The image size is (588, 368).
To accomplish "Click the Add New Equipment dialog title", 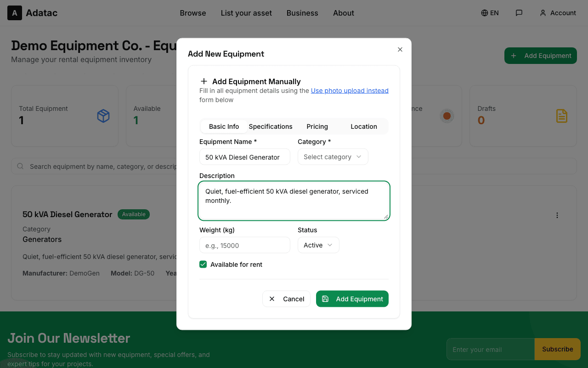I will pos(226,54).
